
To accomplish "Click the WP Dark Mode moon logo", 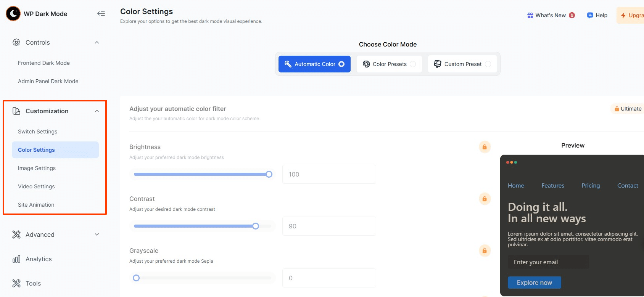I will (x=13, y=14).
